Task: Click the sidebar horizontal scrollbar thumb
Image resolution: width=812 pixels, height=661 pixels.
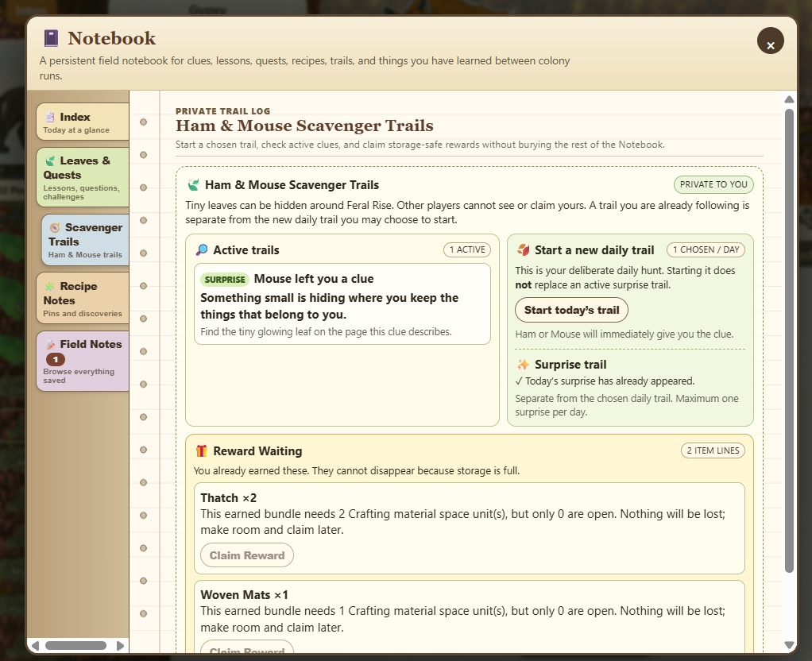Action: 75,645
